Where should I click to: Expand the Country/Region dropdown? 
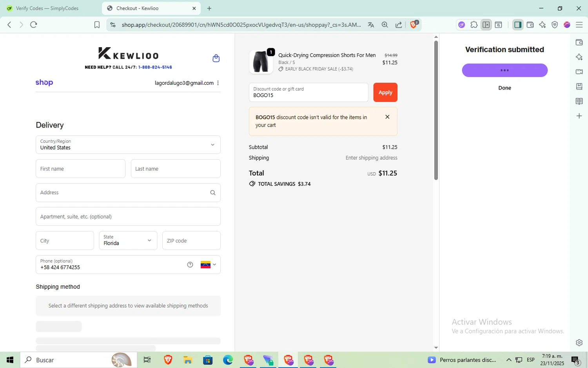pyautogui.click(x=128, y=145)
